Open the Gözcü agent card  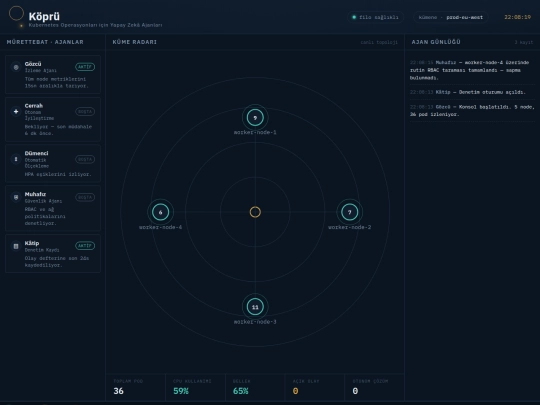(53, 74)
